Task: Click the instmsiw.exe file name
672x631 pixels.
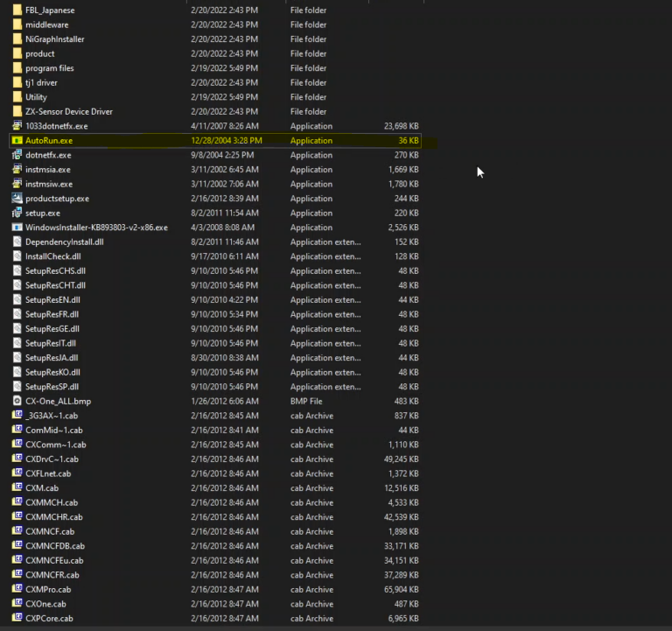Action: click(x=49, y=184)
